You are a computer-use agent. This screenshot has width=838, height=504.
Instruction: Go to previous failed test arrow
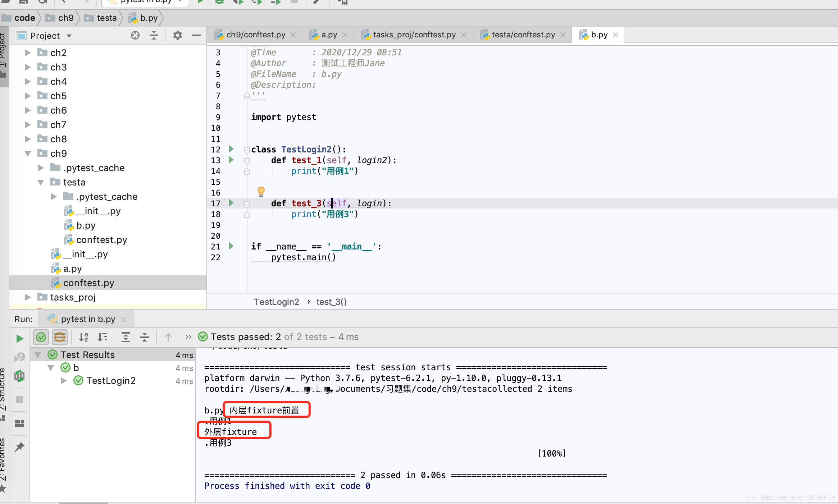click(x=168, y=337)
